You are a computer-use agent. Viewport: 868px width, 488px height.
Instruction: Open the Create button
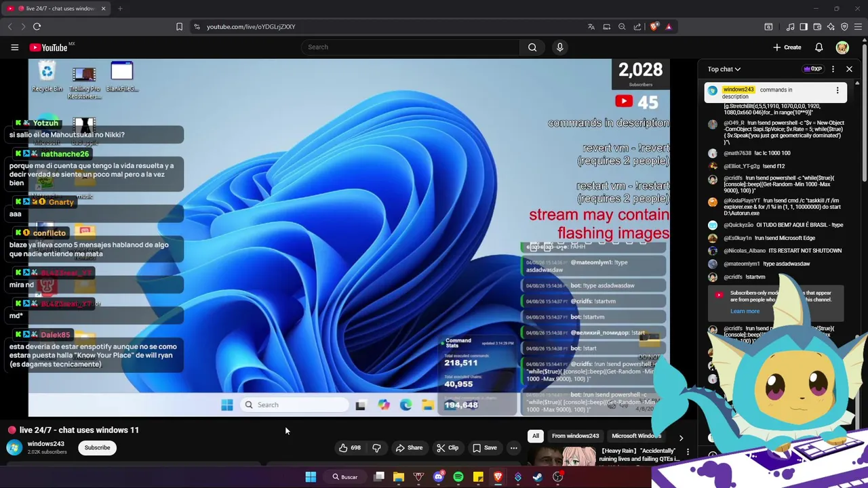click(787, 47)
